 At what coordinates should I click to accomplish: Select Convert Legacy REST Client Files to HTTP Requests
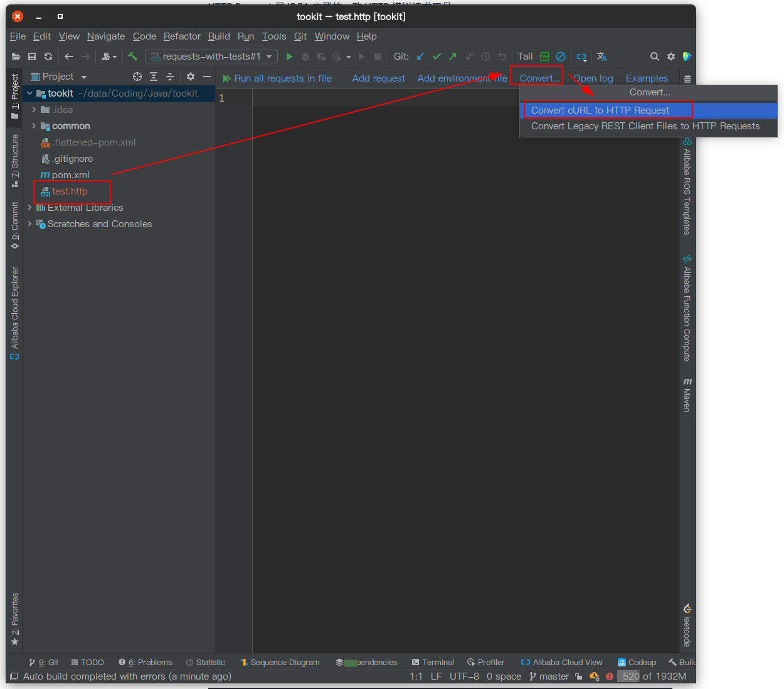coord(649,126)
